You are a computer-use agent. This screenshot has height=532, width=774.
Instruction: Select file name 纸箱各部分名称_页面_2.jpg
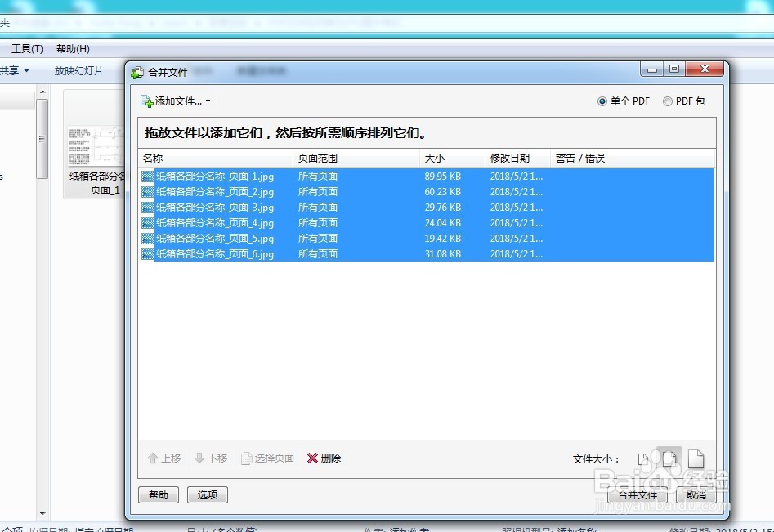215,192
